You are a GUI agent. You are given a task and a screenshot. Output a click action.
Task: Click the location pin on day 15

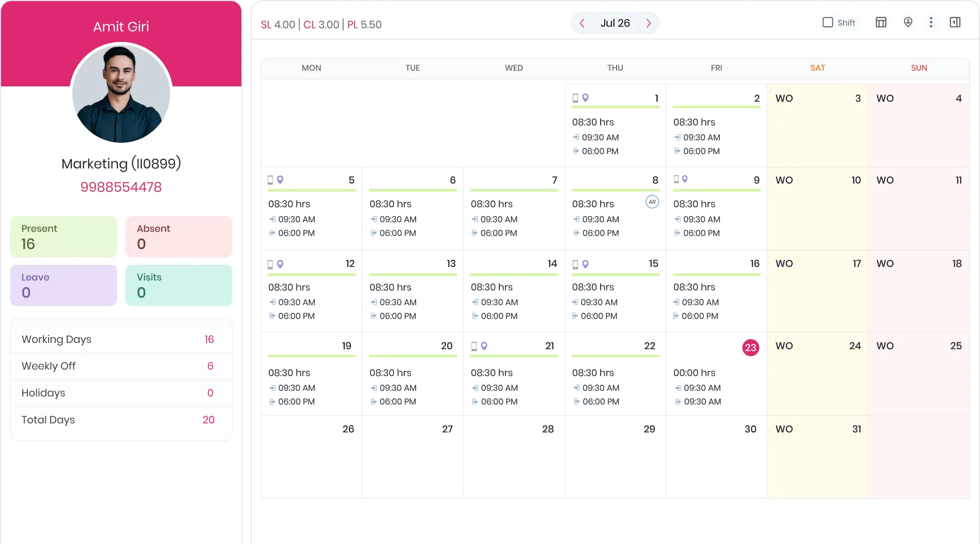click(x=586, y=264)
